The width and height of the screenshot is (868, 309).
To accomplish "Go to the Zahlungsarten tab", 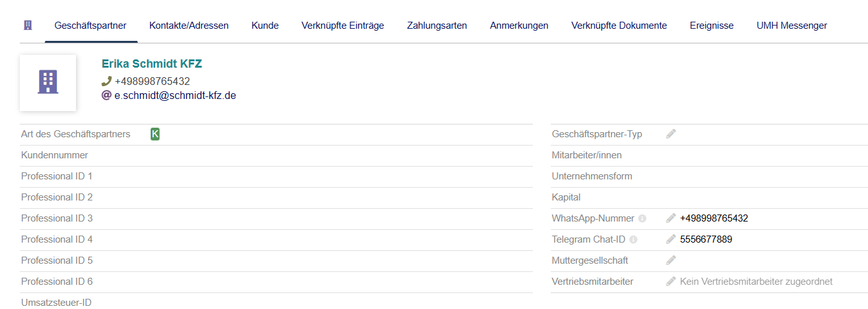I will (437, 26).
